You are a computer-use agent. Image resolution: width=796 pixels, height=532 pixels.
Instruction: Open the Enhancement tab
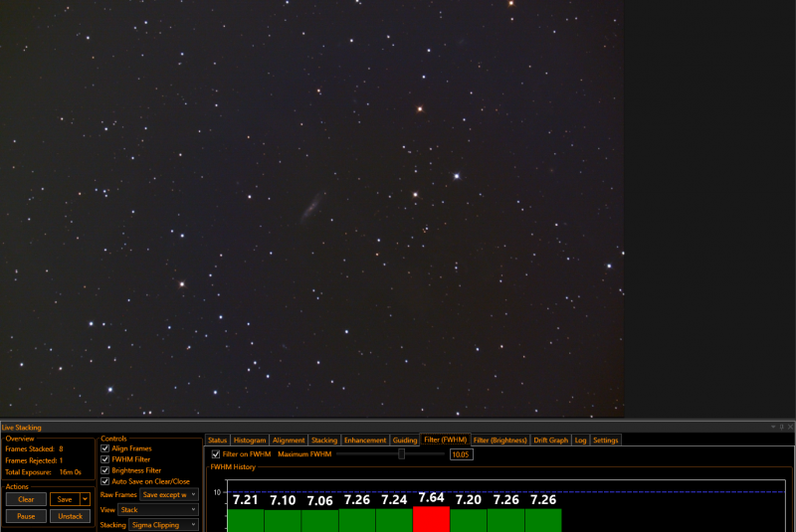[x=365, y=441]
